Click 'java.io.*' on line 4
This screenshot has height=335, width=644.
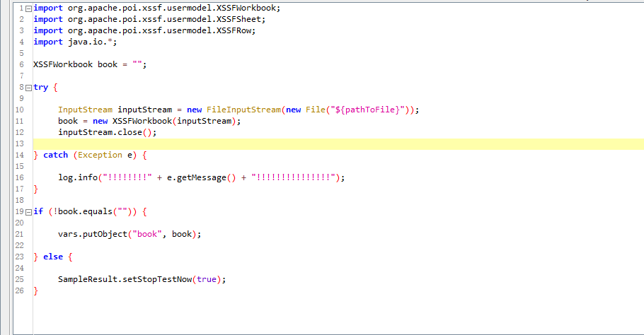click(x=90, y=42)
